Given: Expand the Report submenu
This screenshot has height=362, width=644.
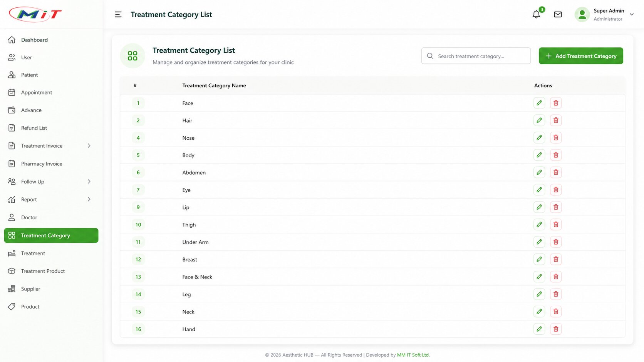Looking at the screenshot, I should pyautogui.click(x=89, y=199).
